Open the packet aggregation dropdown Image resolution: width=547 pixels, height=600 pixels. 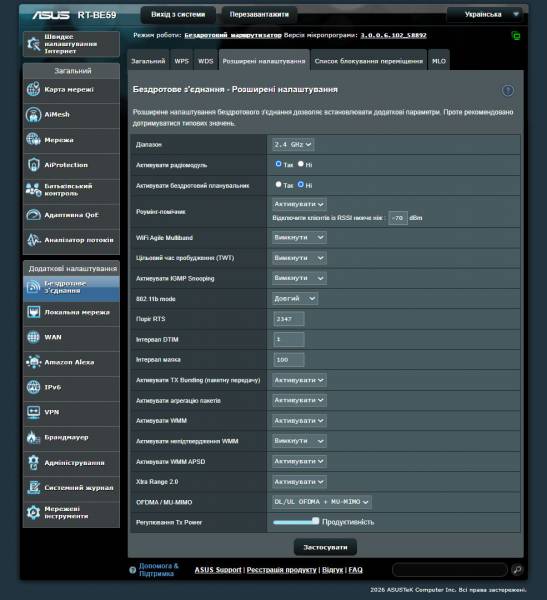pos(299,400)
